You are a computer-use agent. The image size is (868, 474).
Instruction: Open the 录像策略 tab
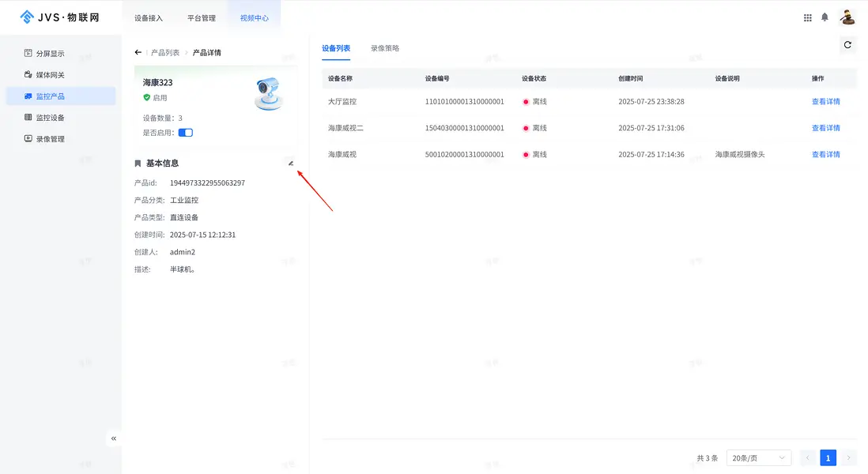click(385, 49)
